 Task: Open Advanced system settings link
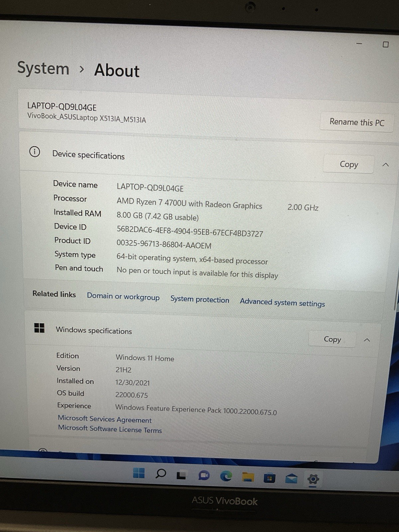282,302
